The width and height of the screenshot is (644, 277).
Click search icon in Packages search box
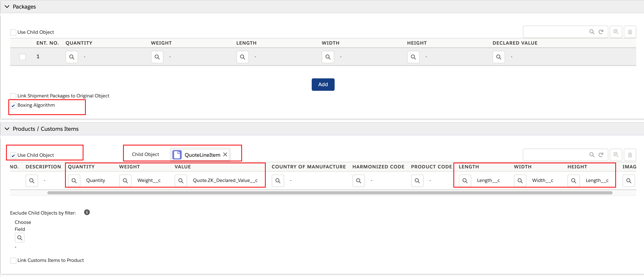(592, 32)
